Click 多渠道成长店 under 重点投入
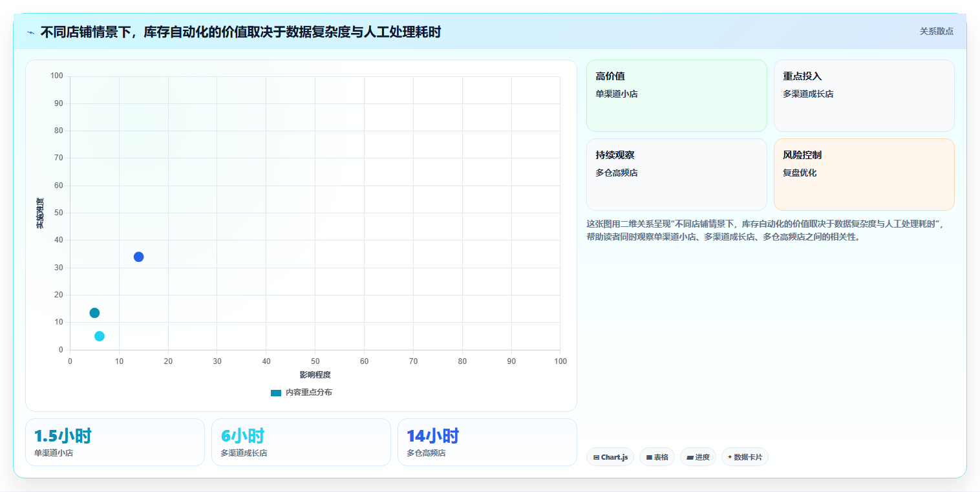Image resolution: width=980 pixels, height=492 pixels. (808, 94)
